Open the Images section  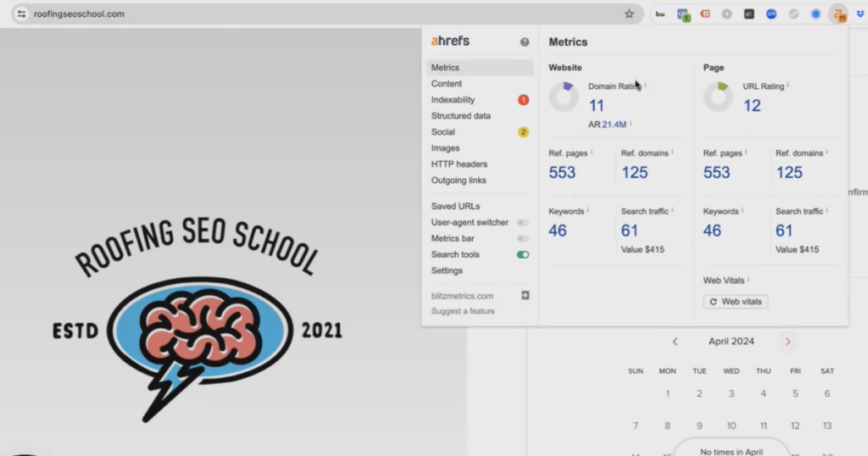[x=445, y=147]
